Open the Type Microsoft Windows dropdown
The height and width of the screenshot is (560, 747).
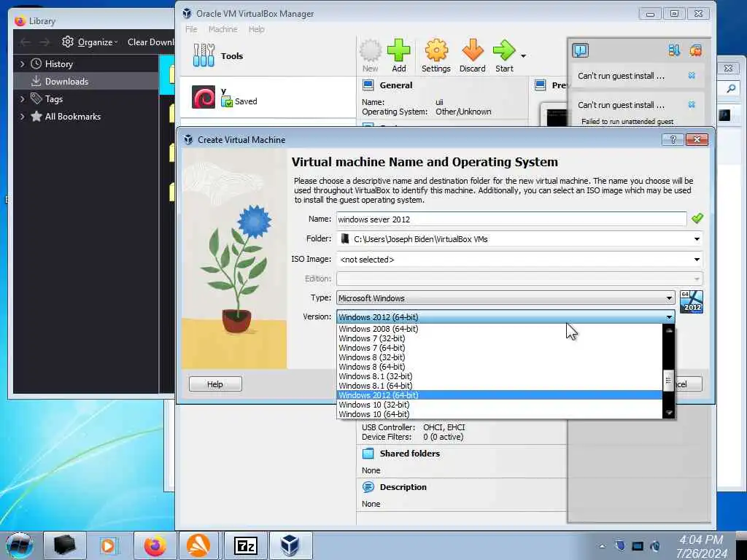(x=506, y=298)
